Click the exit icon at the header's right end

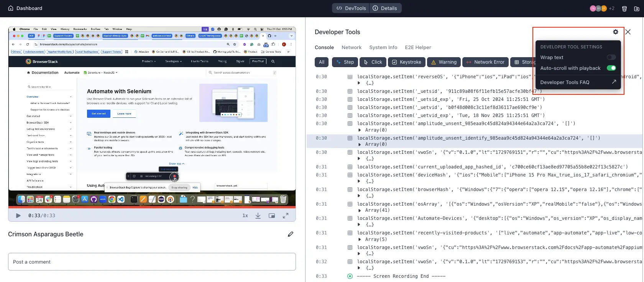tap(637, 8)
